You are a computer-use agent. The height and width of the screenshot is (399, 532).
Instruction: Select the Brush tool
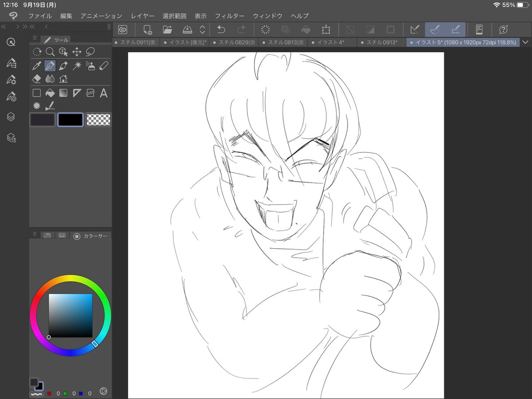point(63,66)
